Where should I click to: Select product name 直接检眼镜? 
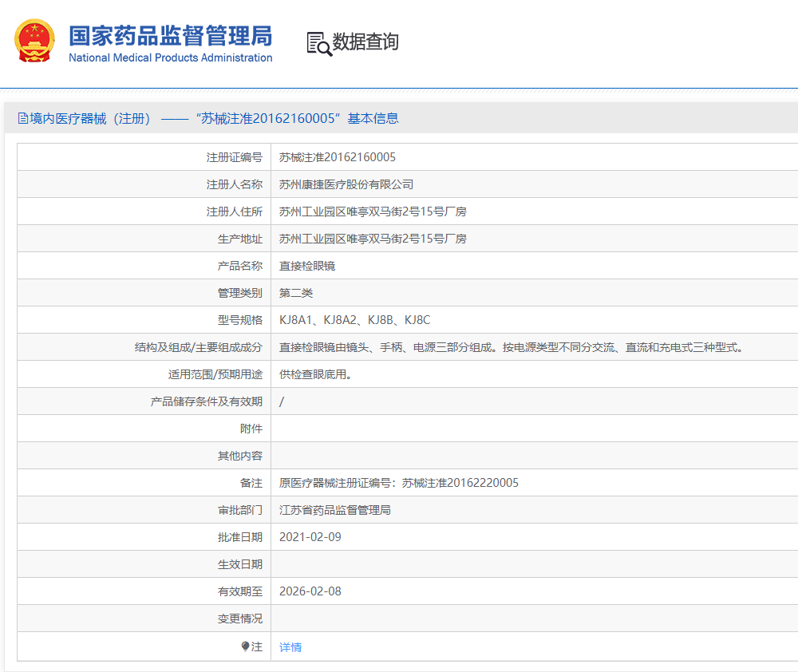307,266
